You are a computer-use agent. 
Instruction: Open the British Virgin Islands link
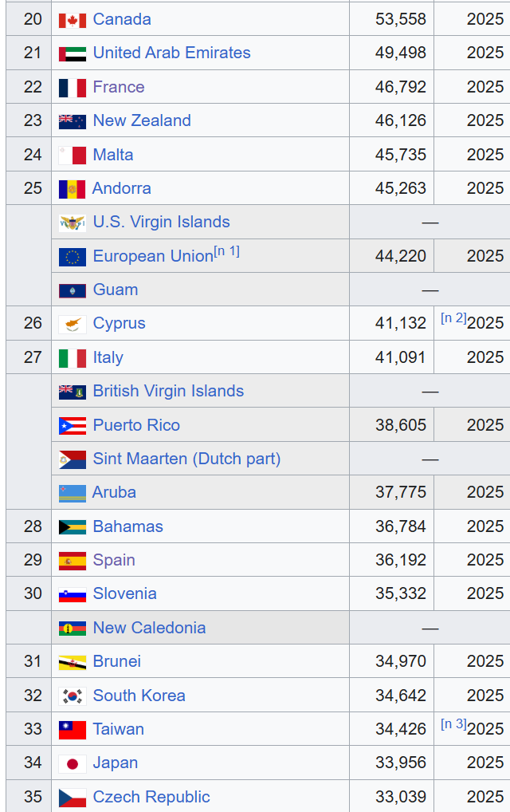(x=168, y=391)
